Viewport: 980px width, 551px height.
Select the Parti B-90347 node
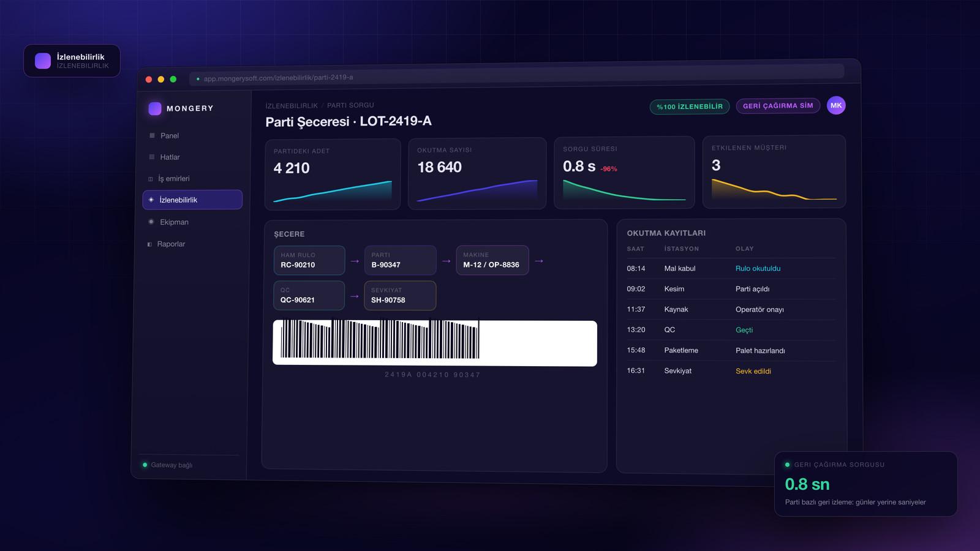click(x=400, y=260)
